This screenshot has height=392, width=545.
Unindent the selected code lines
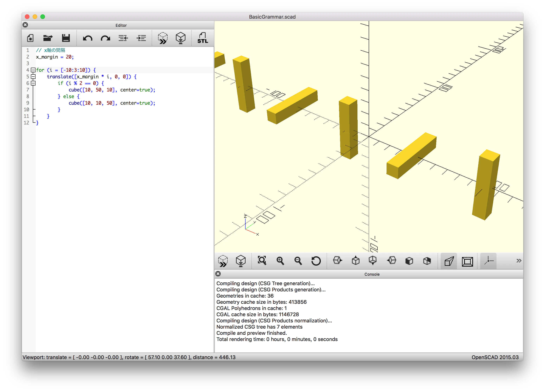click(123, 38)
